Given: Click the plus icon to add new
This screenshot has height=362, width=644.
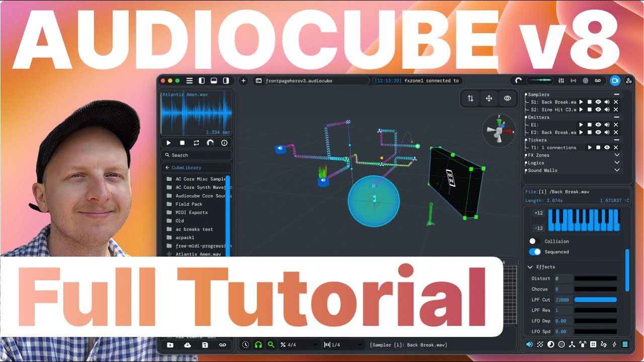Looking at the screenshot, I should tap(244, 80).
